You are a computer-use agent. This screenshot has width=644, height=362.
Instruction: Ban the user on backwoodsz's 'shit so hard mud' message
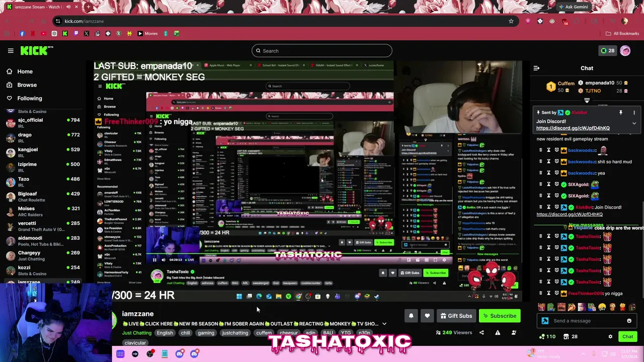(557, 161)
